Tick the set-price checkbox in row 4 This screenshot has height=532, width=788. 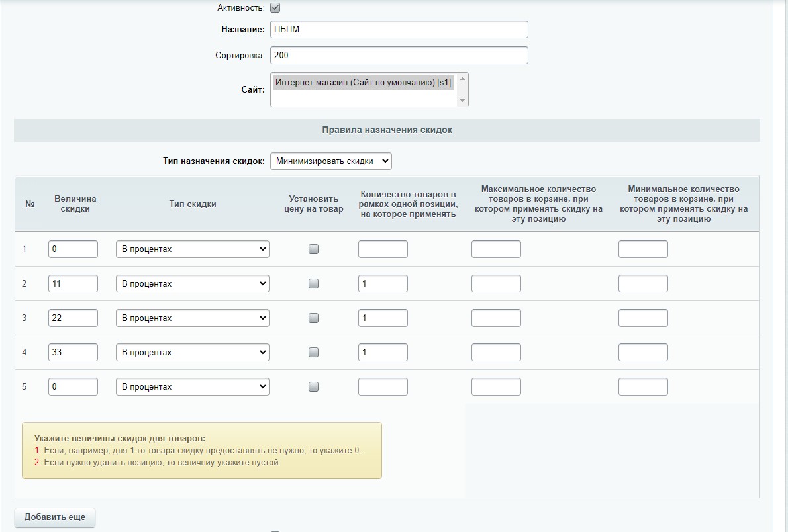click(314, 353)
